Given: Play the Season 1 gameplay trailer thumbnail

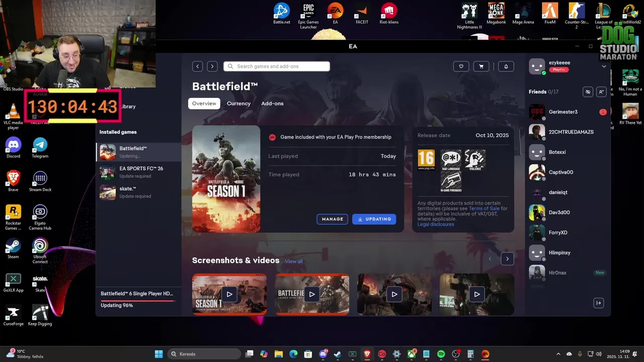Looking at the screenshot, I should 229,294.
